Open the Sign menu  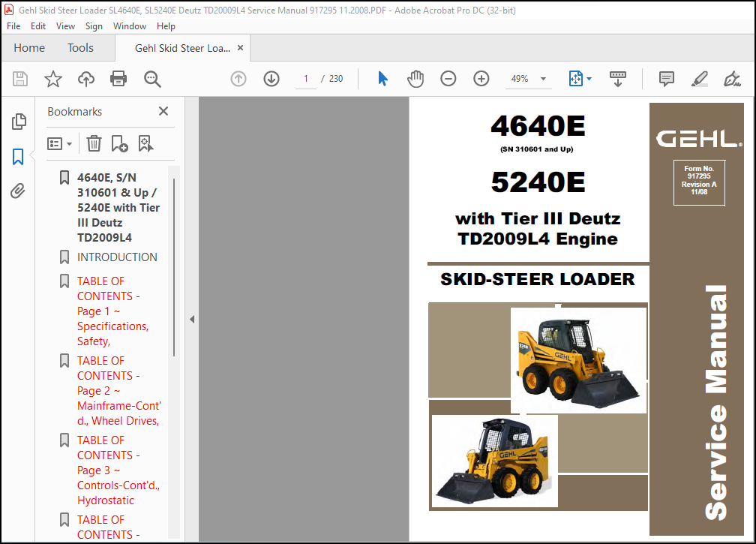click(94, 26)
